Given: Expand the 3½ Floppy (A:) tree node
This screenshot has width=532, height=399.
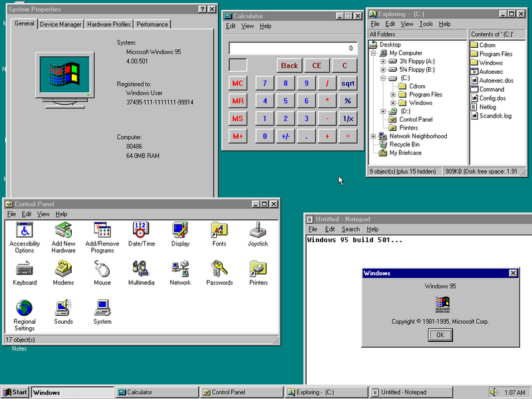Looking at the screenshot, I should click(383, 61).
